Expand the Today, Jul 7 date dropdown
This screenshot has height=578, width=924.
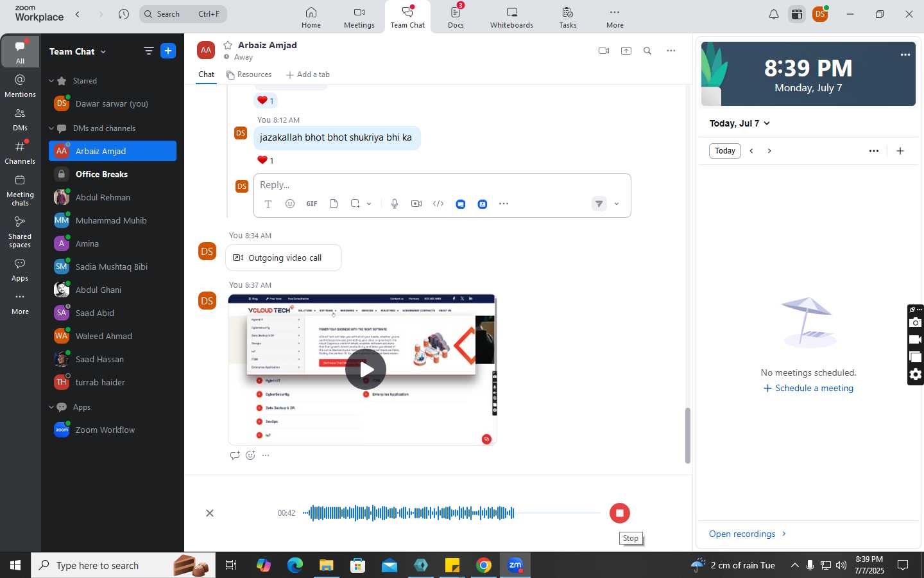click(x=739, y=123)
